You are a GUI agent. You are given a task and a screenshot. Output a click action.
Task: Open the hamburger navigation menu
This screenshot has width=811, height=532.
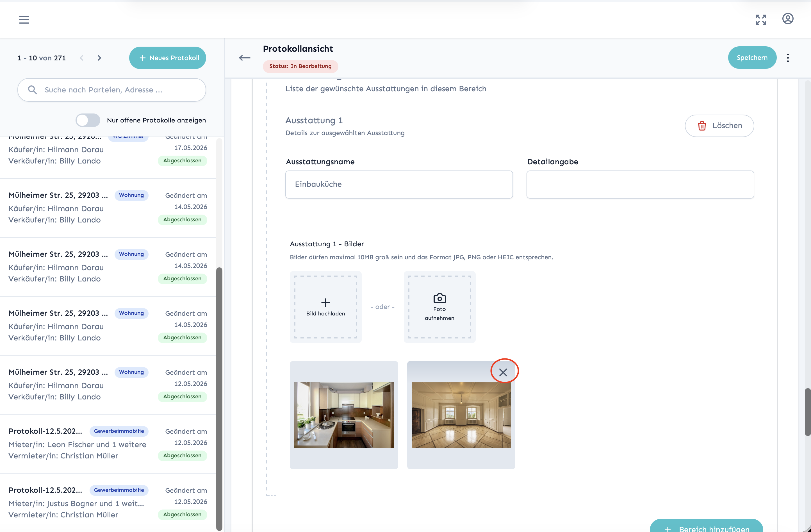[24, 19]
